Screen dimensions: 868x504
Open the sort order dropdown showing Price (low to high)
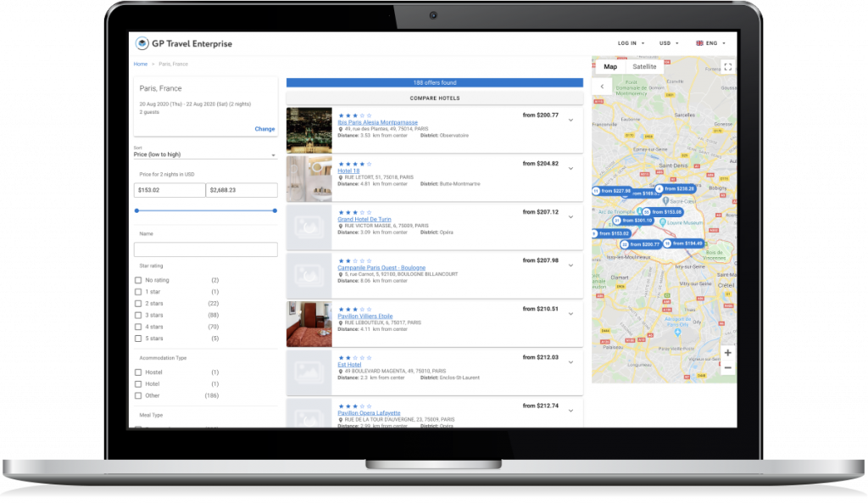tap(205, 155)
